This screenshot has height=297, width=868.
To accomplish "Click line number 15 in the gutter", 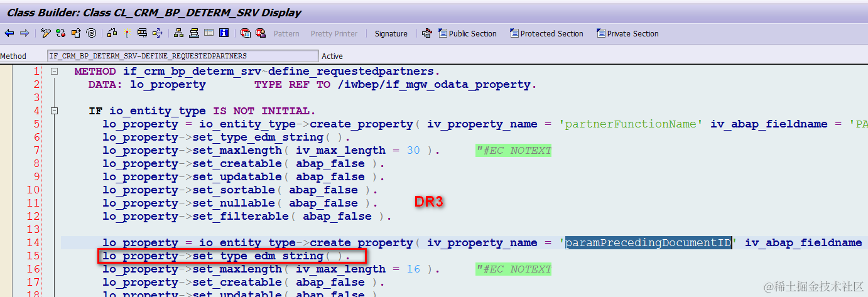I will [33, 256].
